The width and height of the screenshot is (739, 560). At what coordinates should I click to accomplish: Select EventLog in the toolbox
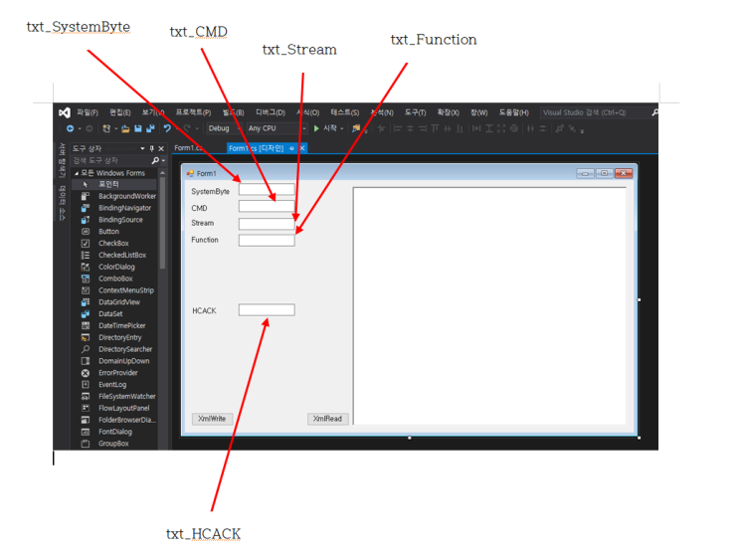point(114,385)
